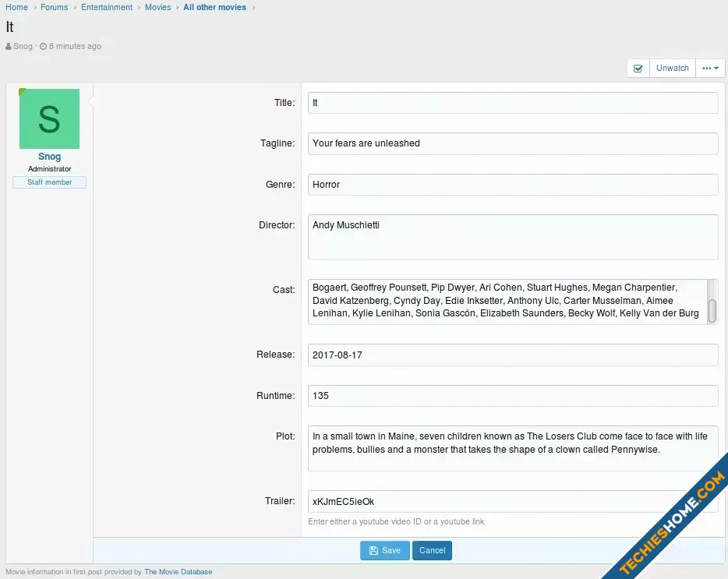Click the 'Director:' field label
The width and height of the screenshot is (728, 579).
(x=277, y=225)
